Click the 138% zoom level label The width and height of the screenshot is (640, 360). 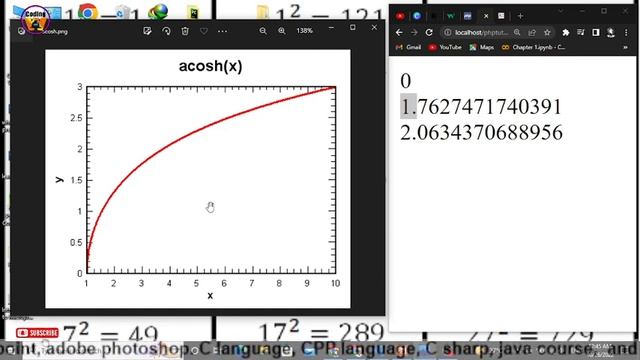click(x=304, y=31)
